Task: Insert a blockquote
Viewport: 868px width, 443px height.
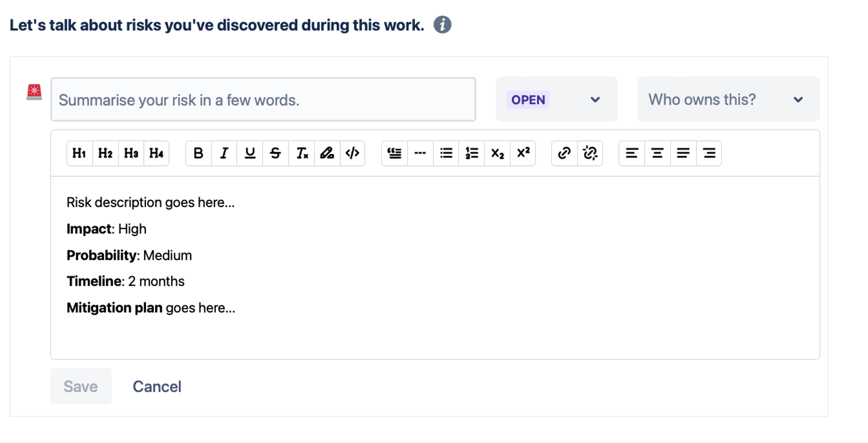Action: (x=394, y=153)
